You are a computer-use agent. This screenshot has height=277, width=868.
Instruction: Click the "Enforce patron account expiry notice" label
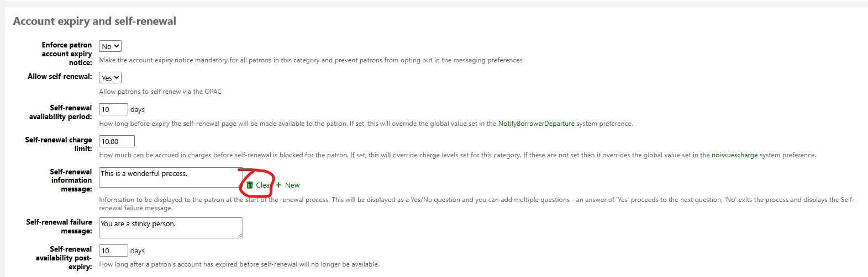[x=66, y=54]
